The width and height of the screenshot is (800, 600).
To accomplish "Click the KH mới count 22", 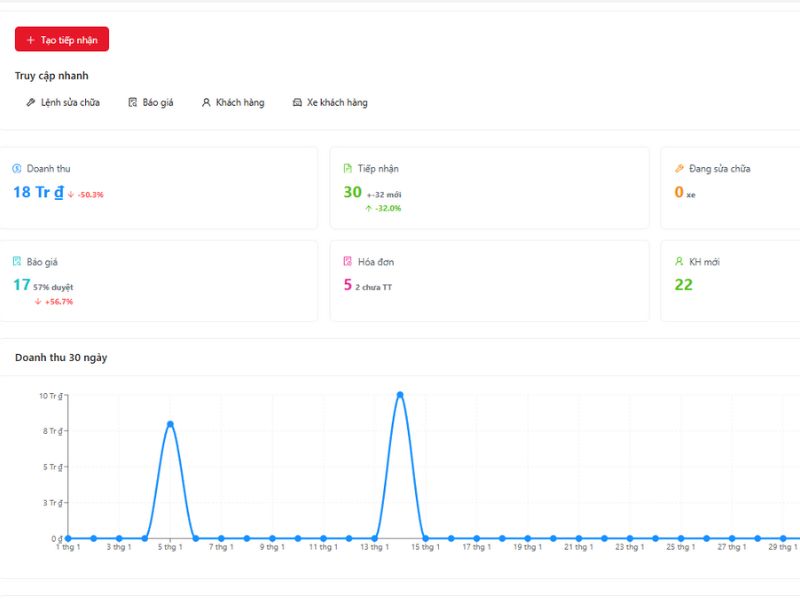I will [x=684, y=285].
